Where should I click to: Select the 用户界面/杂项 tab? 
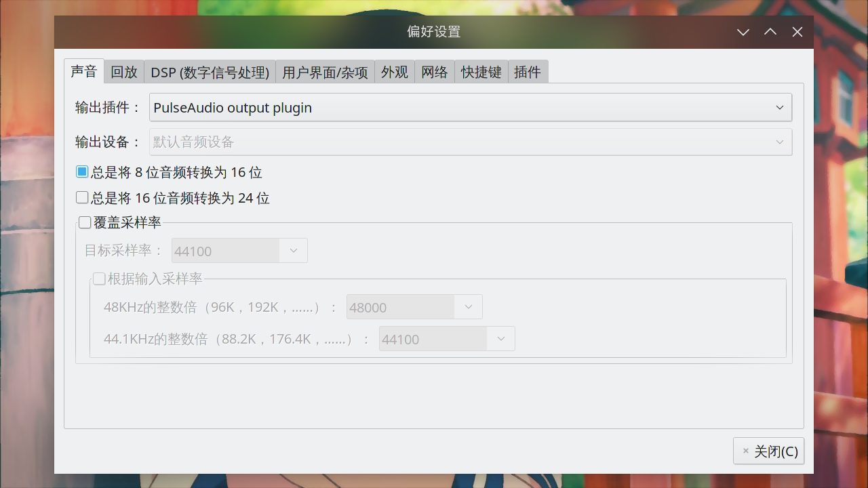[x=325, y=72]
